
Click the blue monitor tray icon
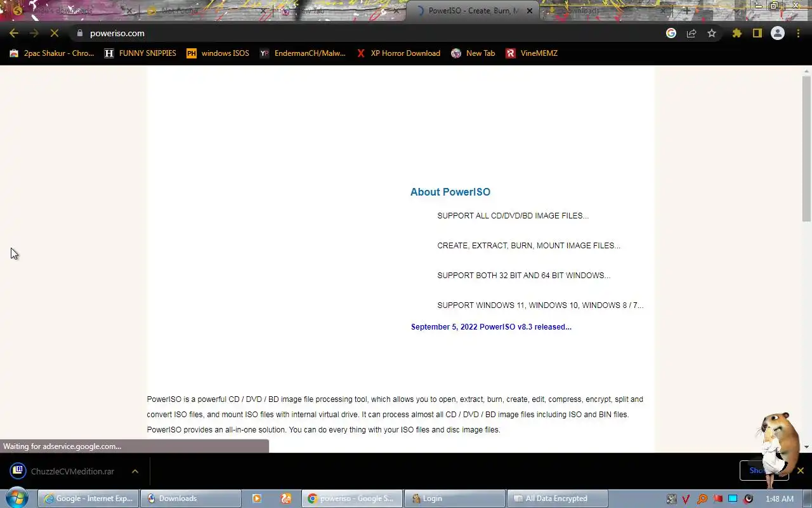733,499
